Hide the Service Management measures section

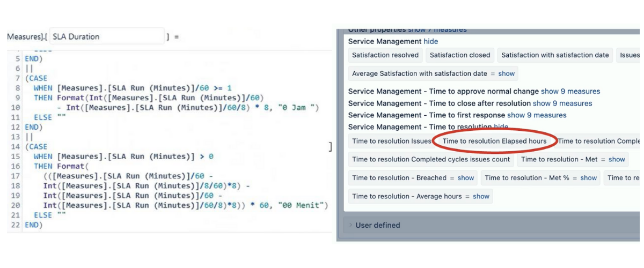tap(430, 41)
